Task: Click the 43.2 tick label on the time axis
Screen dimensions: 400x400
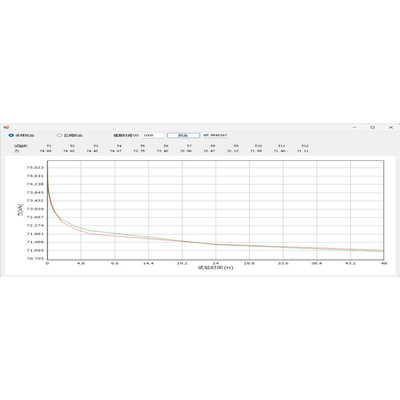Action: (x=350, y=263)
